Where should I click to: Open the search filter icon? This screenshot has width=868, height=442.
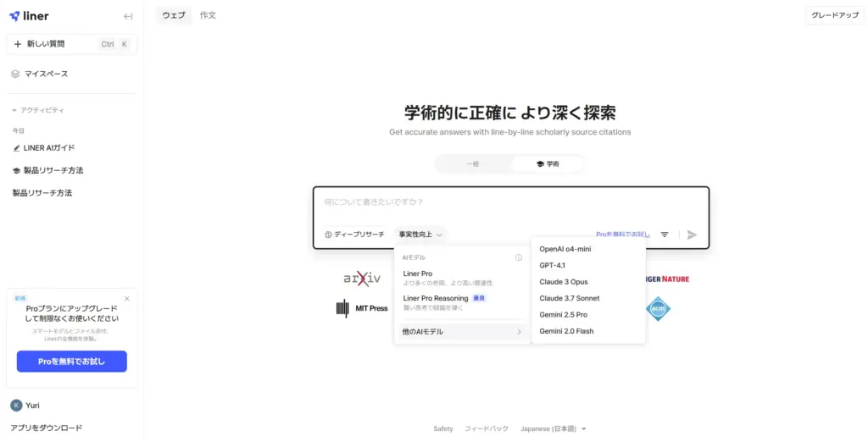coord(665,235)
